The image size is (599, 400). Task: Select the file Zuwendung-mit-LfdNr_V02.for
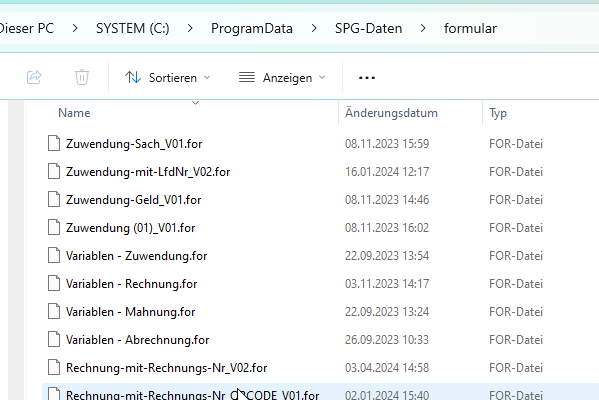tap(148, 172)
